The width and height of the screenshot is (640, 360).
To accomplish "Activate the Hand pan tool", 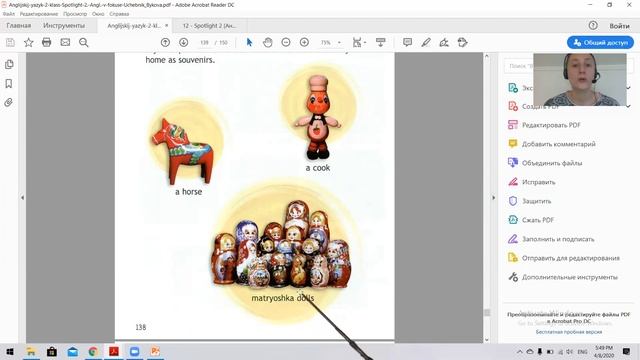I will pos(268,42).
